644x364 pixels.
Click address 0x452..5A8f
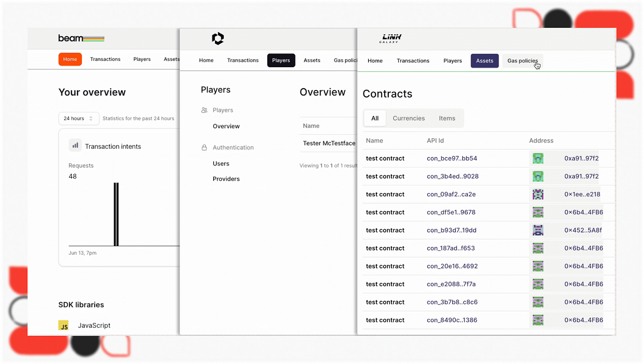(x=583, y=230)
